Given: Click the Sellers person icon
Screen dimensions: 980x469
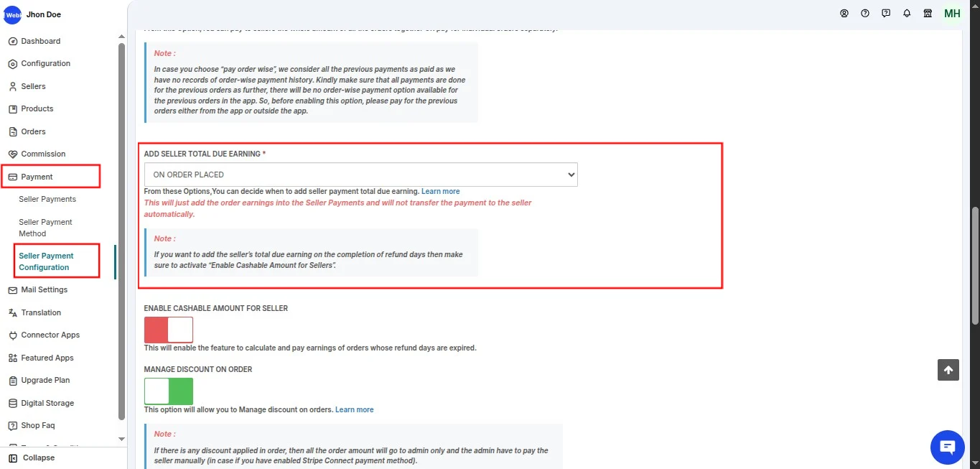Looking at the screenshot, I should [x=13, y=86].
